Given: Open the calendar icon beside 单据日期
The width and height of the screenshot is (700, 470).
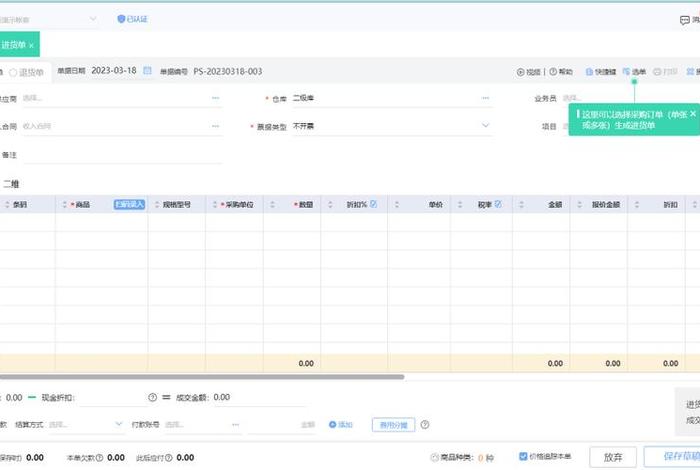Looking at the screenshot, I should (x=148, y=71).
